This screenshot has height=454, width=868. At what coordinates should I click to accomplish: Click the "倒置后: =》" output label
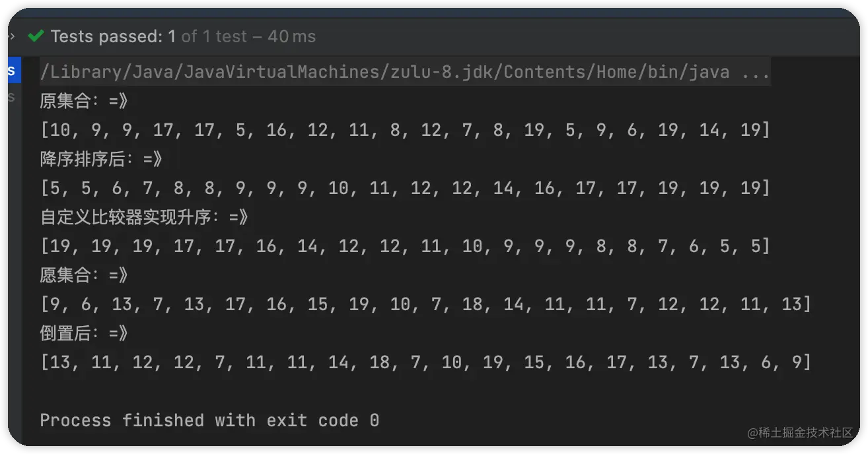(84, 333)
